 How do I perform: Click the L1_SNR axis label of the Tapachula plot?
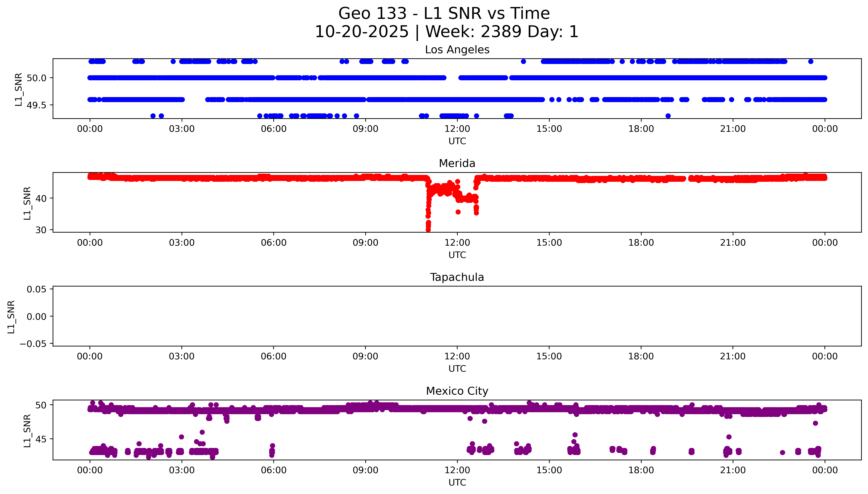pyautogui.click(x=11, y=317)
